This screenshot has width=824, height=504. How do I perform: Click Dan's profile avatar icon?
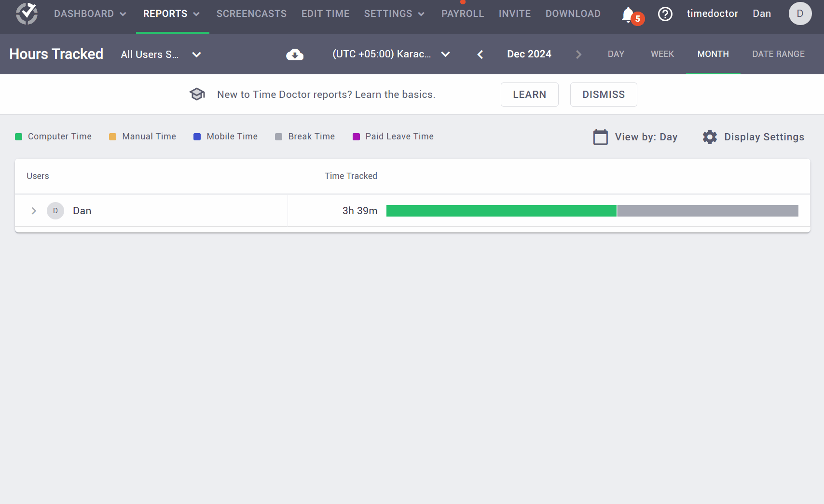[x=800, y=14]
